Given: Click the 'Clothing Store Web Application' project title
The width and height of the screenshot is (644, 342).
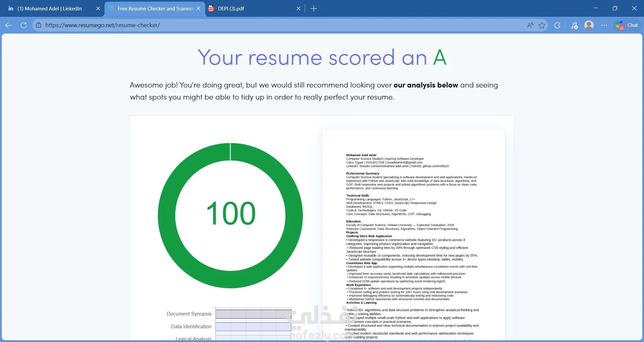Looking at the screenshot, I should 369,236.
